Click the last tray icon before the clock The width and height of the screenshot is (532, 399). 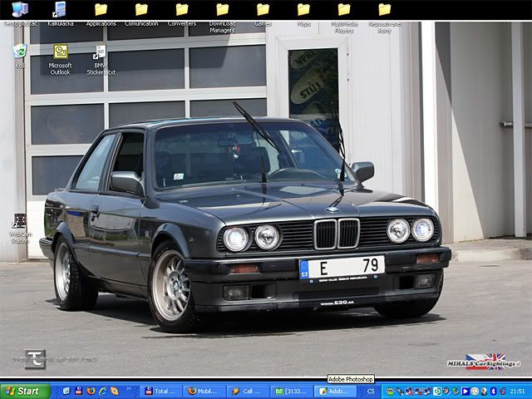[x=502, y=392]
